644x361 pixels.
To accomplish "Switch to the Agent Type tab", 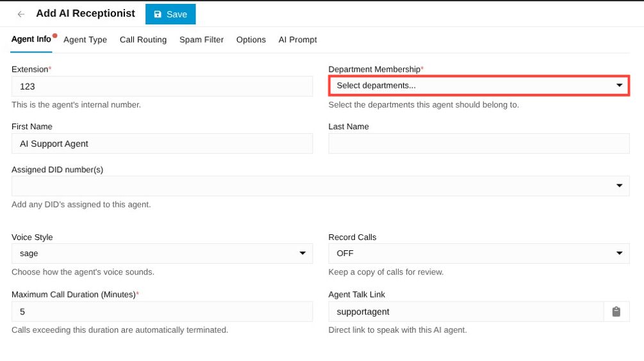I will click(85, 40).
